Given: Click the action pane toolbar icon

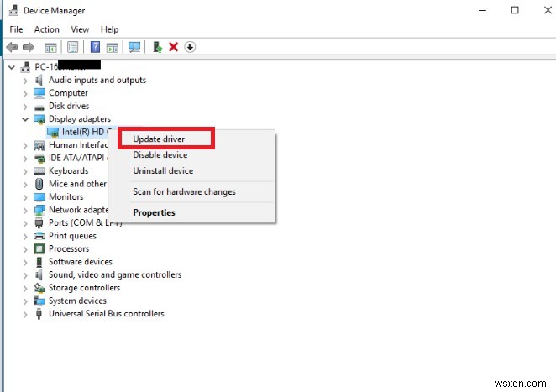Looking at the screenshot, I should (x=113, y=47).
